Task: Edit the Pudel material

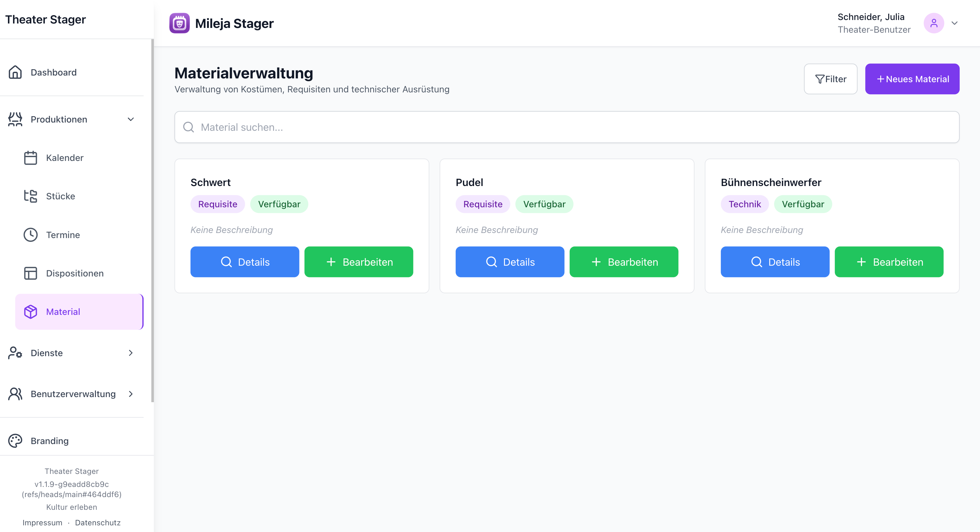Action: (623, 262)
